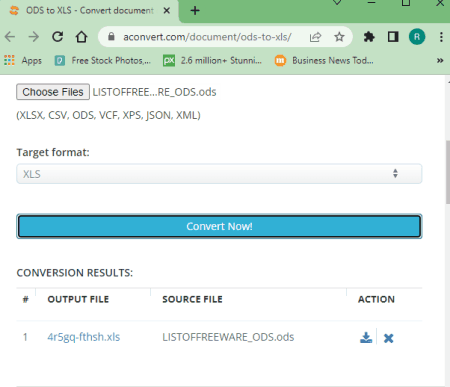Reload the aconvert page
450x387 pixels.
pos(58,37)
